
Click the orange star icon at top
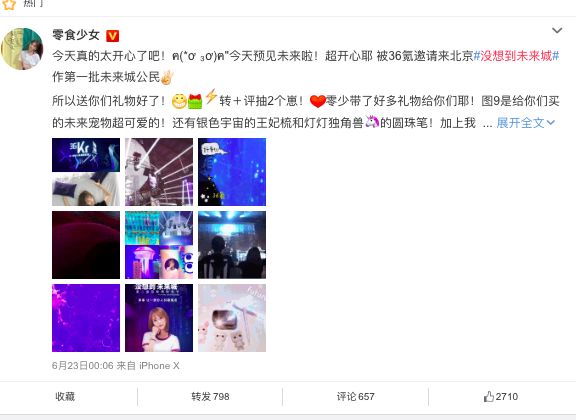pos(9,4)
